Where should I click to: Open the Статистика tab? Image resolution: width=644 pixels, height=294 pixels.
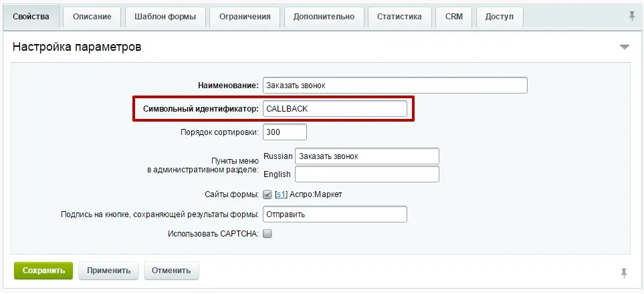pyautogui.click(x=399, y=17)
